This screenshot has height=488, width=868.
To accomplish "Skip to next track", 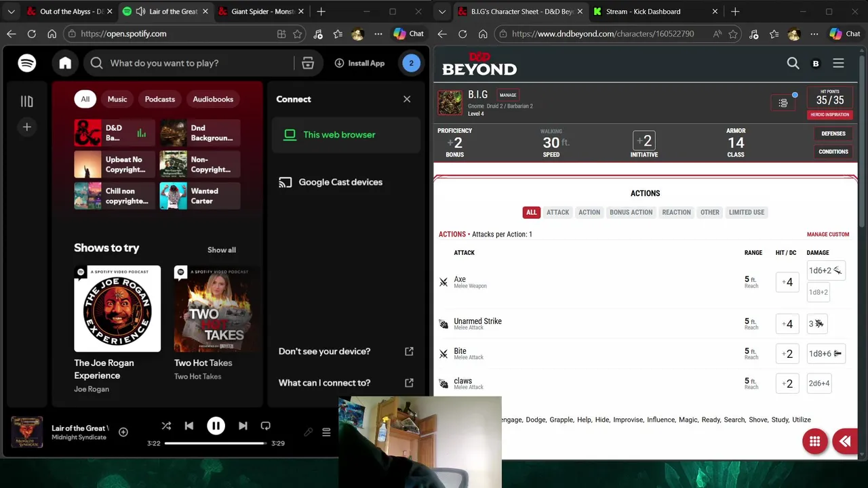I will click(243, 426).
